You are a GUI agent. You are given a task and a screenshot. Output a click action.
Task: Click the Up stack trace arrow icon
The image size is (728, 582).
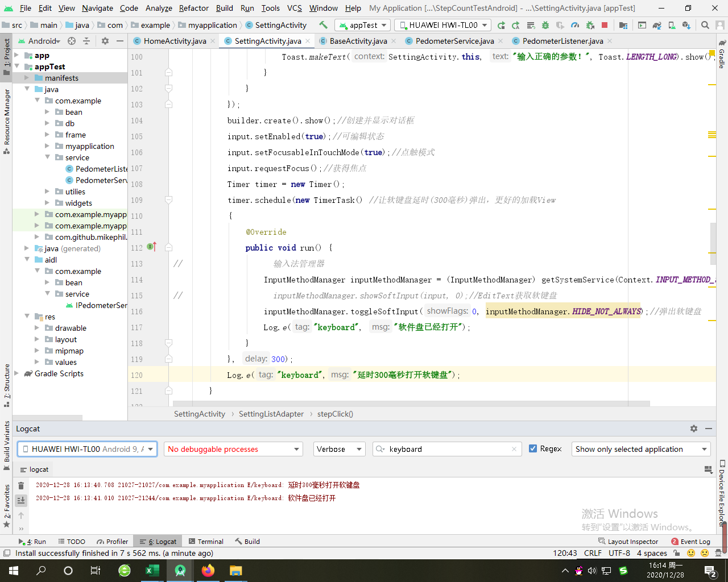click(x=21, y=515)
